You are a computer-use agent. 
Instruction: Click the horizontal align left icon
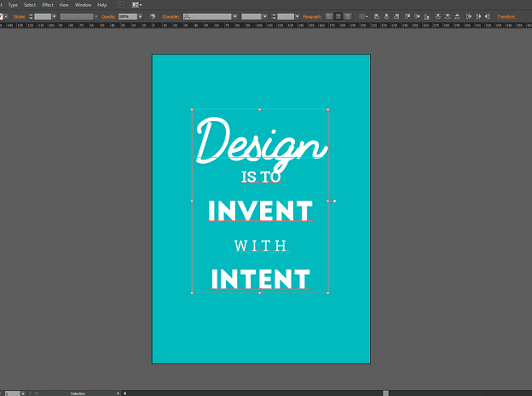[x=378, y=16]
